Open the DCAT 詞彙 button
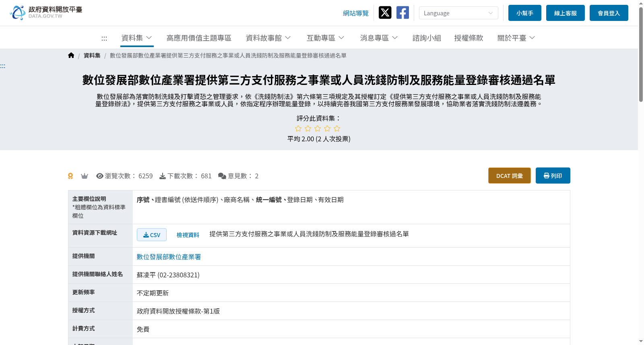The height and width of the screenshot is (345, 644). click(x=510, y=176)
